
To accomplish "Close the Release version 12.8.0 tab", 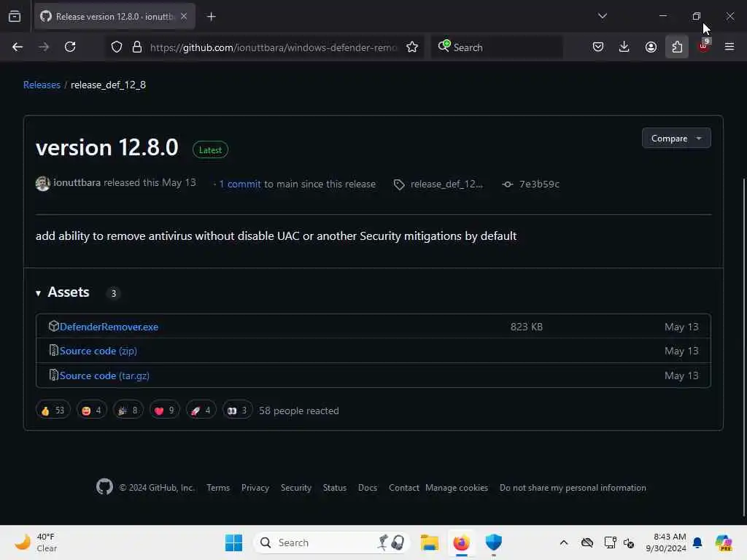I will click(184, 17).
